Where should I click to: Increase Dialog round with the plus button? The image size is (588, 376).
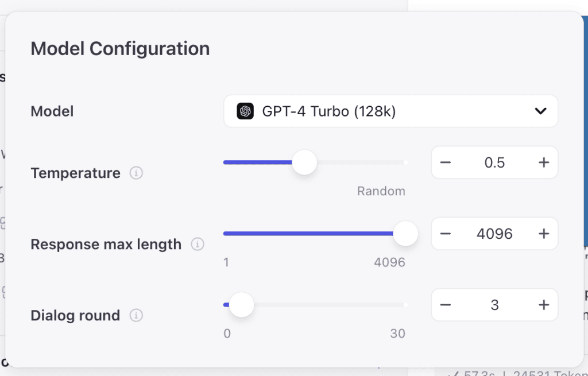[x=544, y=305]
